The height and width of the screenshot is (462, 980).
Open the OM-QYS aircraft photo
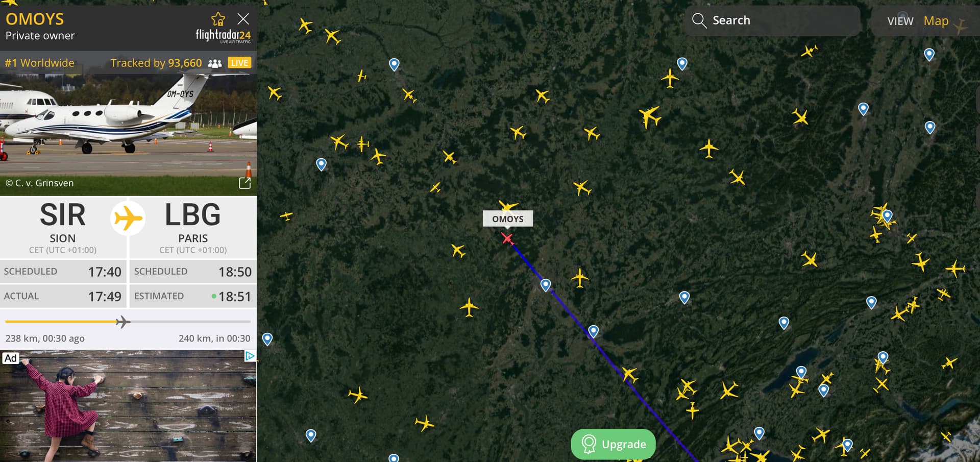point(128,123)
